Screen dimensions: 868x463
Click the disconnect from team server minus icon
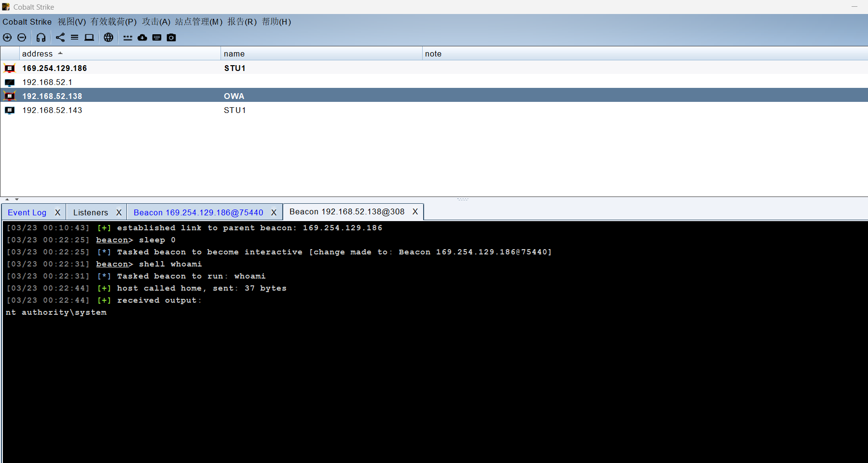(22, 38)
